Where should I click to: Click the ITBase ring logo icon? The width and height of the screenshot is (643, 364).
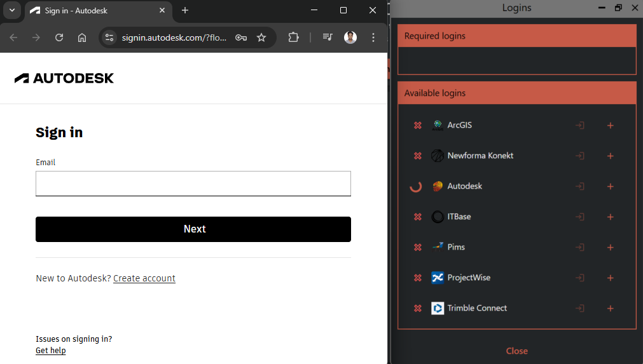438,217
